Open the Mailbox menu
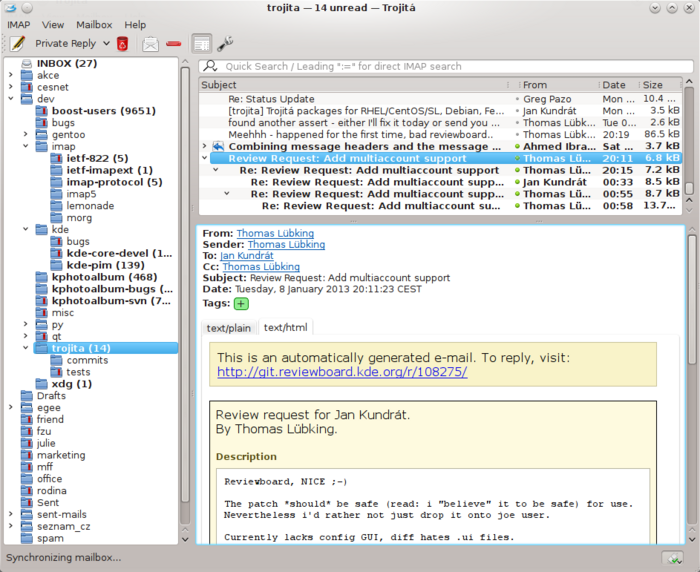 point(94,24)
